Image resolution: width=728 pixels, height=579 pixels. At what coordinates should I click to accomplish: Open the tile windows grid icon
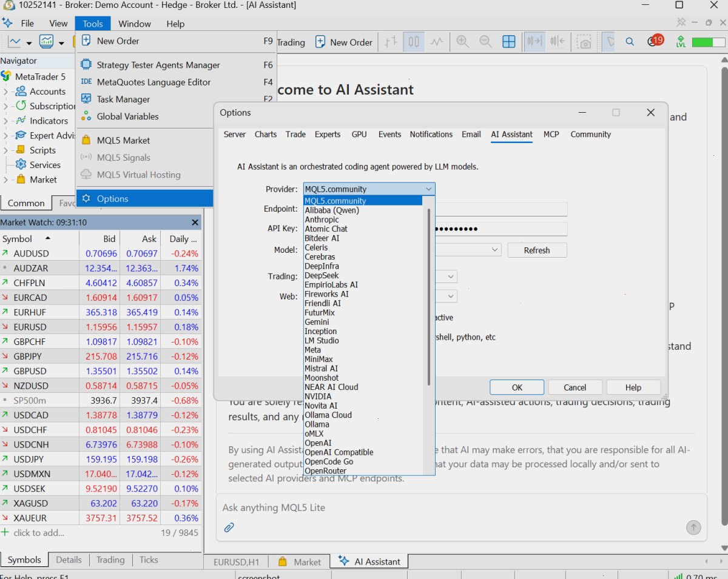(x=509, y=42)
